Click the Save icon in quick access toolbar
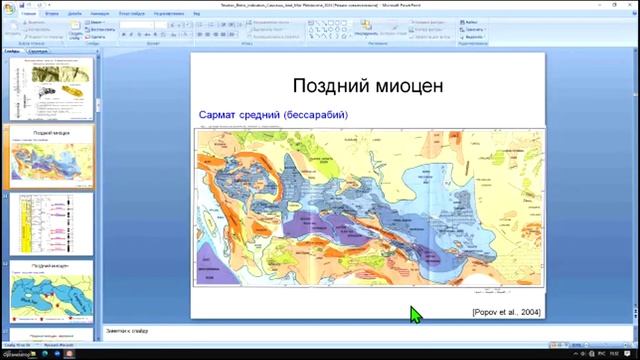 (x=21, y=5)
